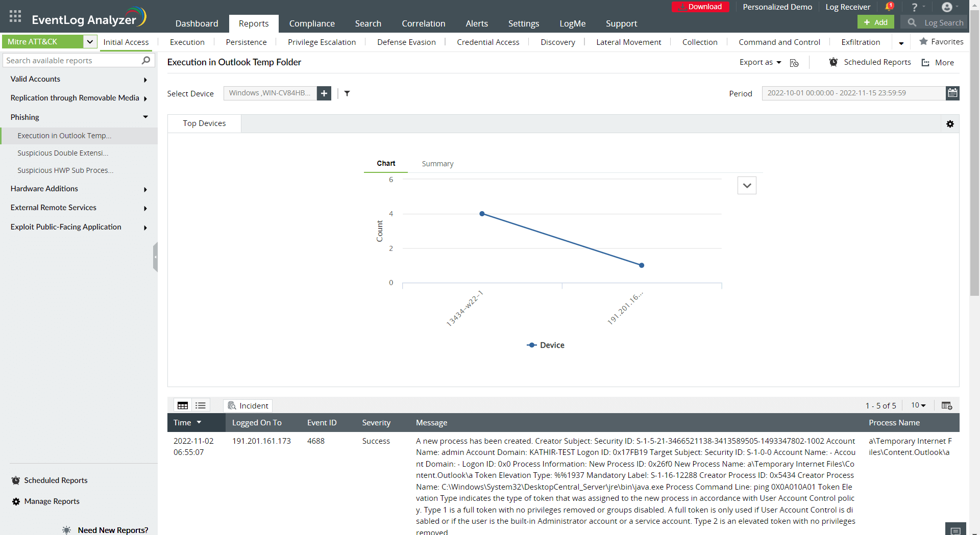Open the user account avatar icon
This screenshot has height=535, width=980.
(x=947, y=7)
